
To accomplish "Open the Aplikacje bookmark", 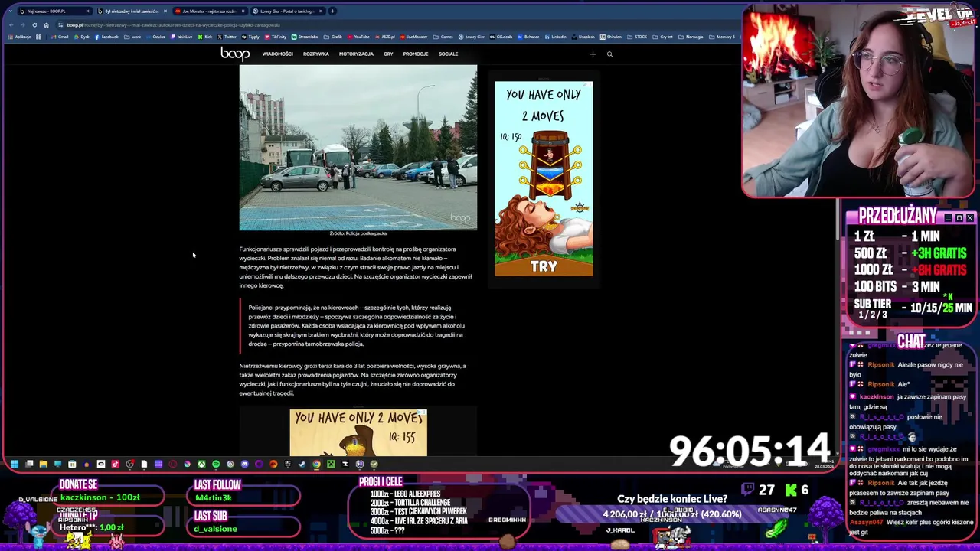I will [x=18, y=37].
